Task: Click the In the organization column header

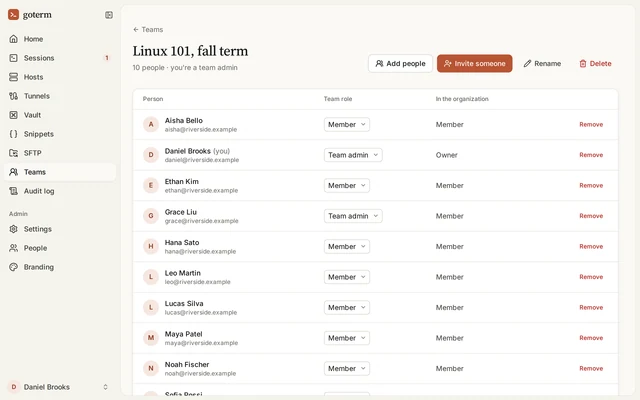Action: [462, 99]
